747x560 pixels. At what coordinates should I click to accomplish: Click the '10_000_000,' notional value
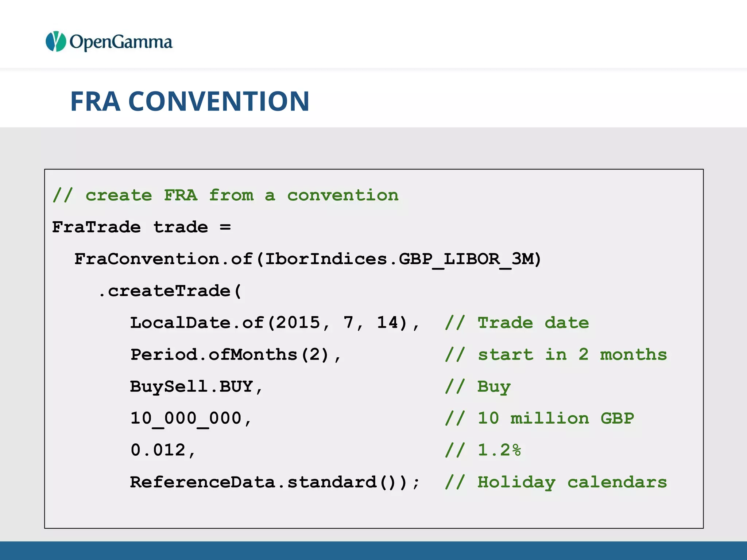point(191,419)
